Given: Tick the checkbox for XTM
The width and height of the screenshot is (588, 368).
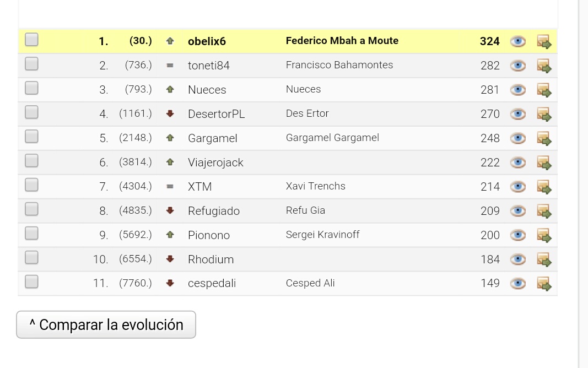Looking at the screenshot, I should click(31, 185).
